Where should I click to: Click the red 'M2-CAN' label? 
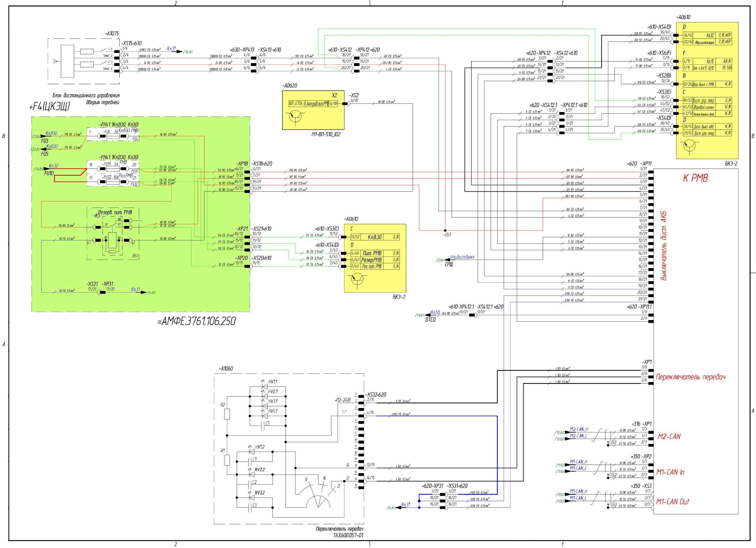coord(669,437)
